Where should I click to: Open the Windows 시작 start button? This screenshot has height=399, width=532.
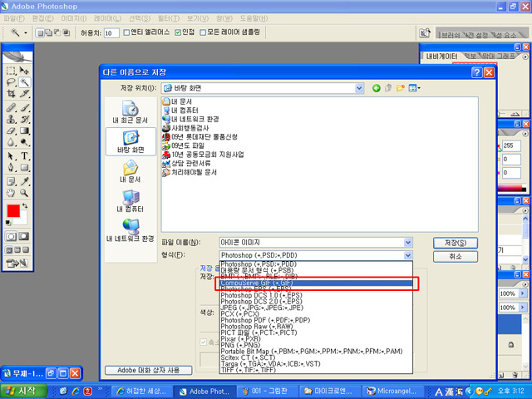point(23,391)
